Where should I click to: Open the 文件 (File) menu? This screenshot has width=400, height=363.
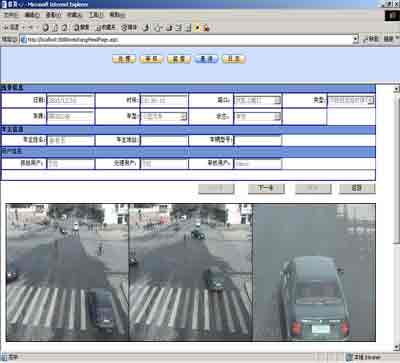pos(10,15)
